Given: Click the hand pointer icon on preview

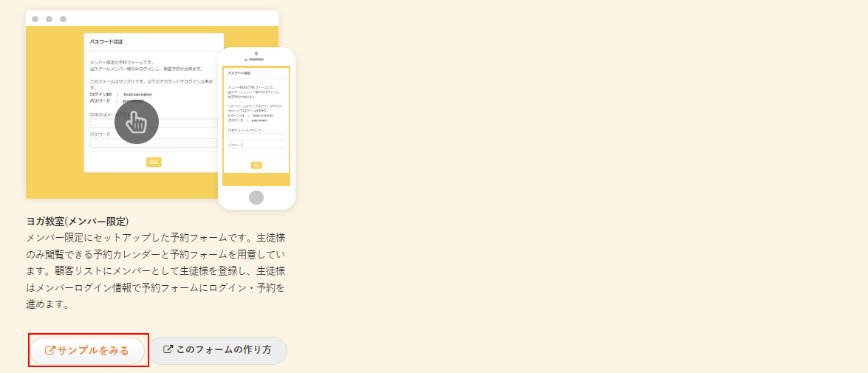Looking at the screenshot, I should 137,122.
